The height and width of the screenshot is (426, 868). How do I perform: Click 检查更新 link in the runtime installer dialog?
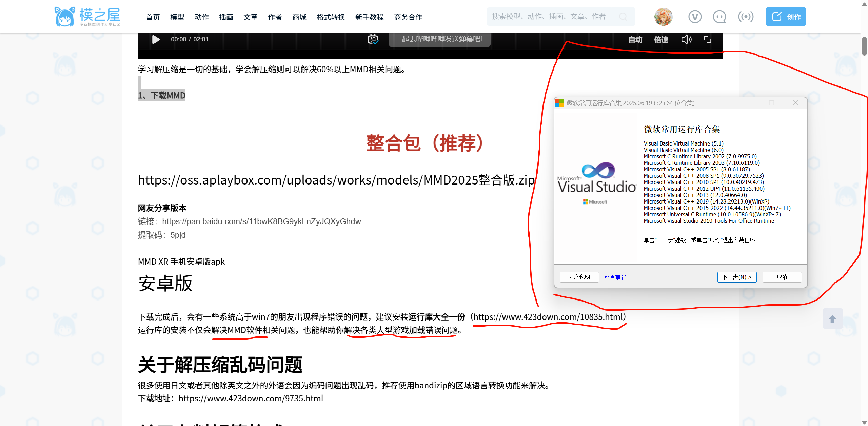point(615,277)
